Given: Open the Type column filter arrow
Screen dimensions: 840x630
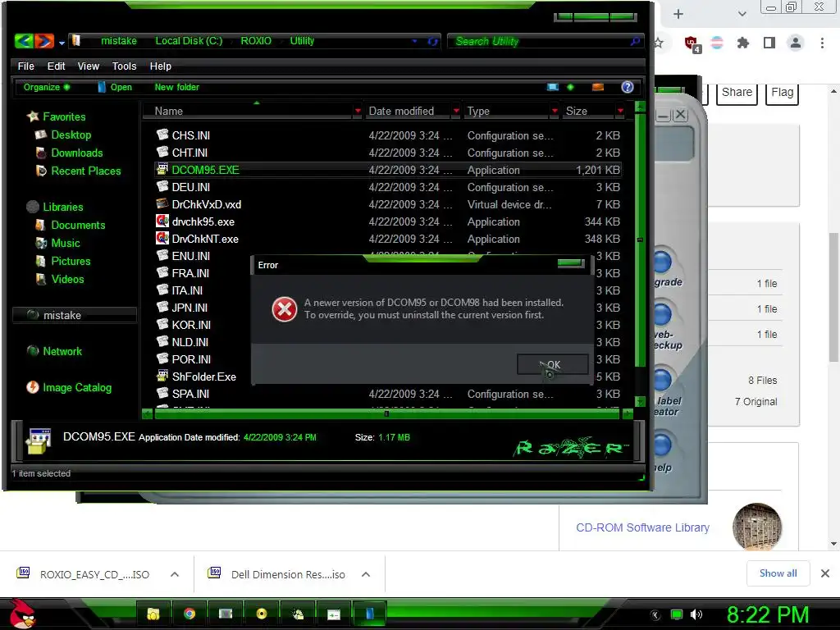Looking at the screenshot, I should (555, 111).
